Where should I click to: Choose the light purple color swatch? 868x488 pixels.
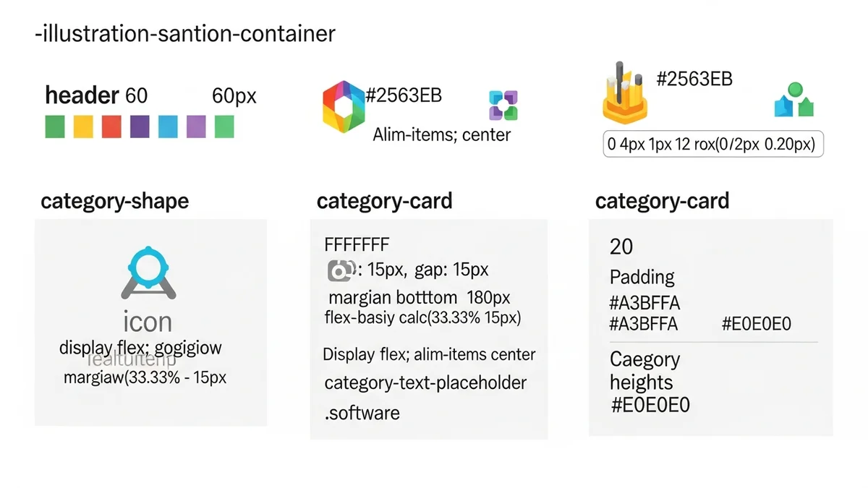tap(196, 127)
